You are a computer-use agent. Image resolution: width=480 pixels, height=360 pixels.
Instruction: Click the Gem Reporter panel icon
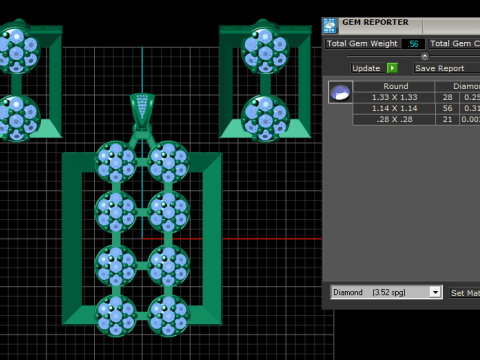pos(330,26)
